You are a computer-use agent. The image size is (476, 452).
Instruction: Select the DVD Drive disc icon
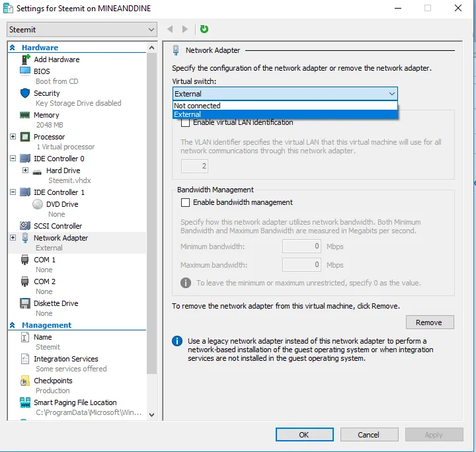(38, 204)
